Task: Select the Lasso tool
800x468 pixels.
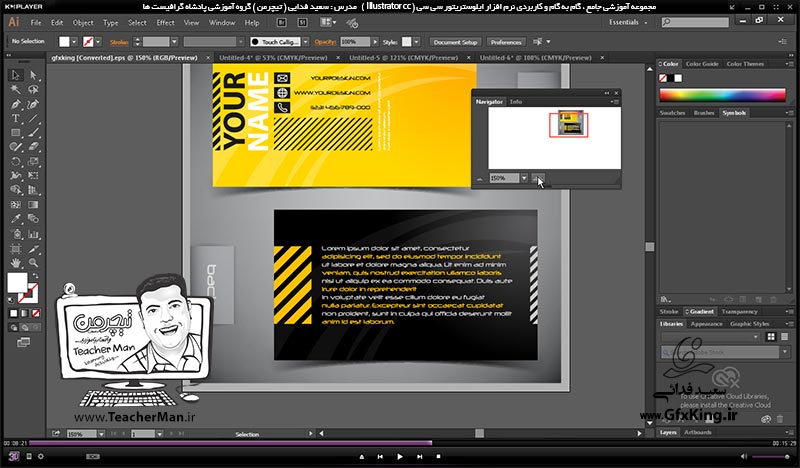Action: click(33, 89)
